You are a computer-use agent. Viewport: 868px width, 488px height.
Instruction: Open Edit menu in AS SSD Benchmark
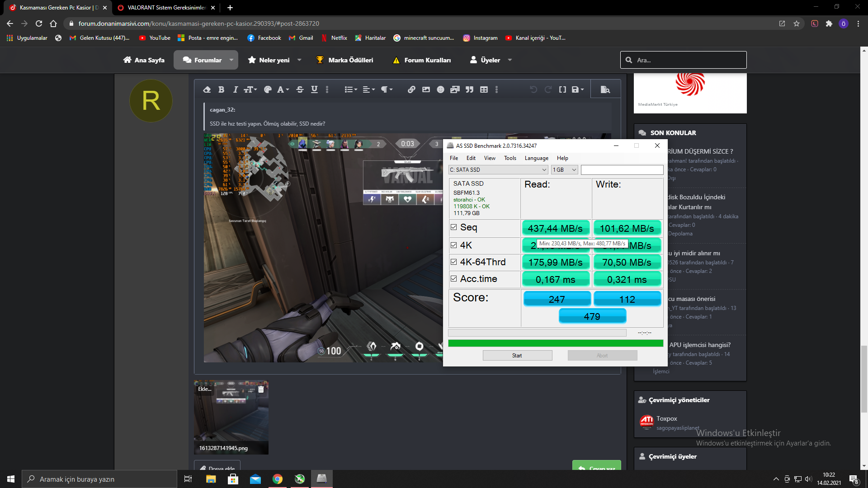(x=471, y=158)
